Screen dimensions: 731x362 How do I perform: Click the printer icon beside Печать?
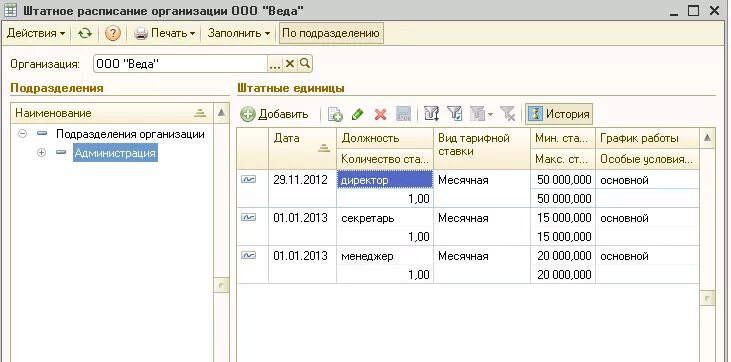(x=140, y=34)
